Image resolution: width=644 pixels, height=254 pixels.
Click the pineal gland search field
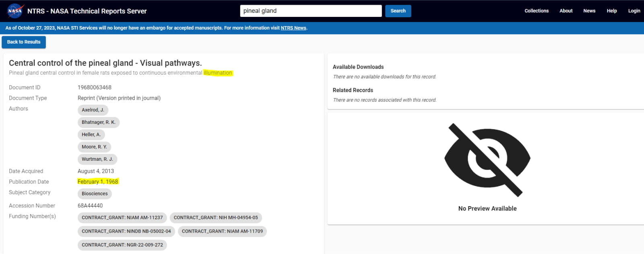[x=310, y=11]
